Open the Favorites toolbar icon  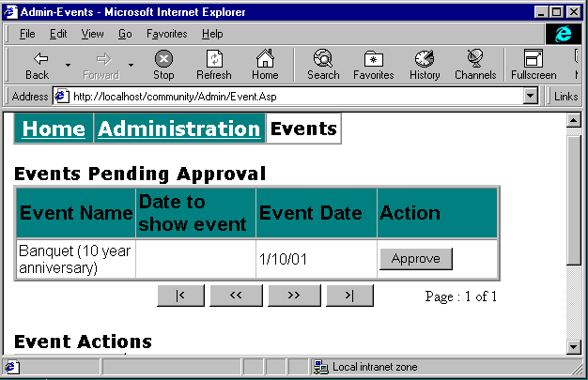pyautogui.click(x=373, y=58)
